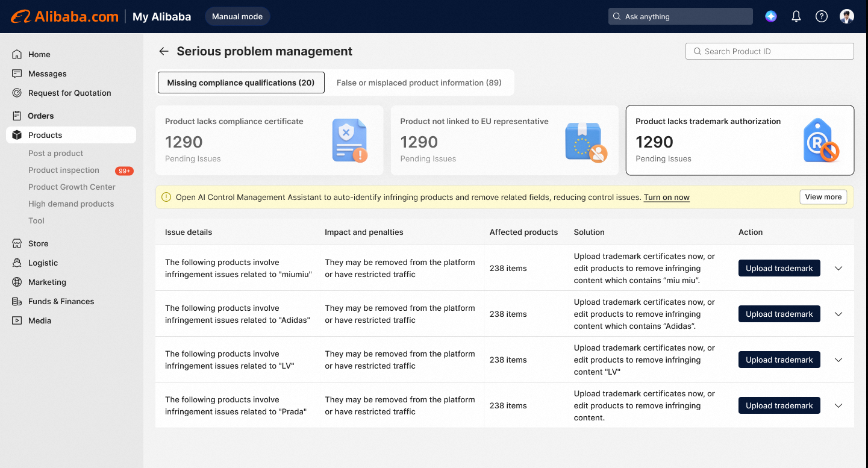Open Product inspection submenu item
The width and height of the screenshot is (868, 468).
click(64, 170)
